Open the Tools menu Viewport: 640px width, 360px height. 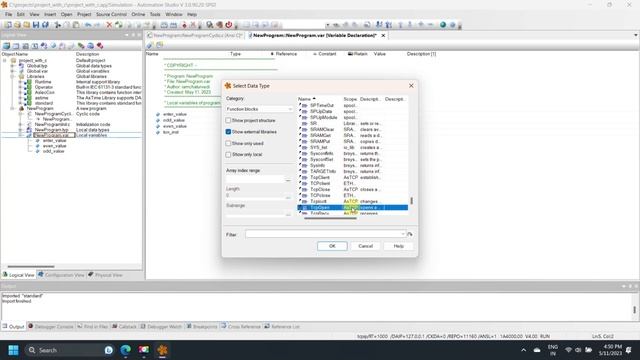[x=155, y=14]
